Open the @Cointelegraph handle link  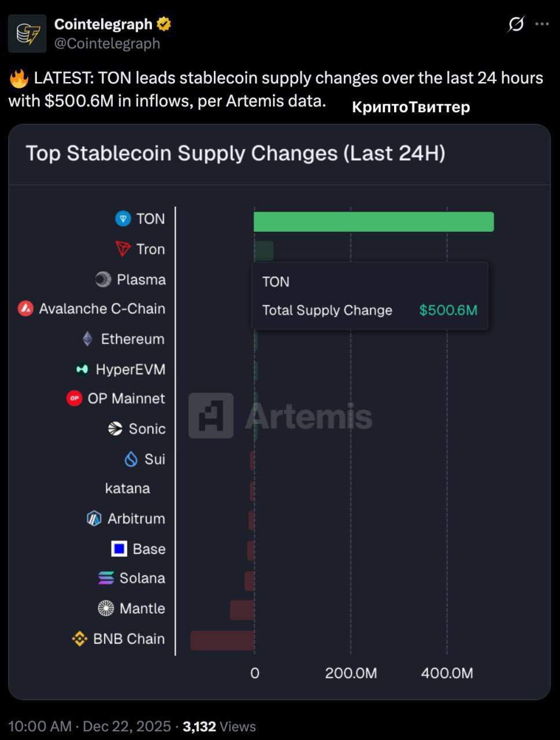(x=107, y=43)
